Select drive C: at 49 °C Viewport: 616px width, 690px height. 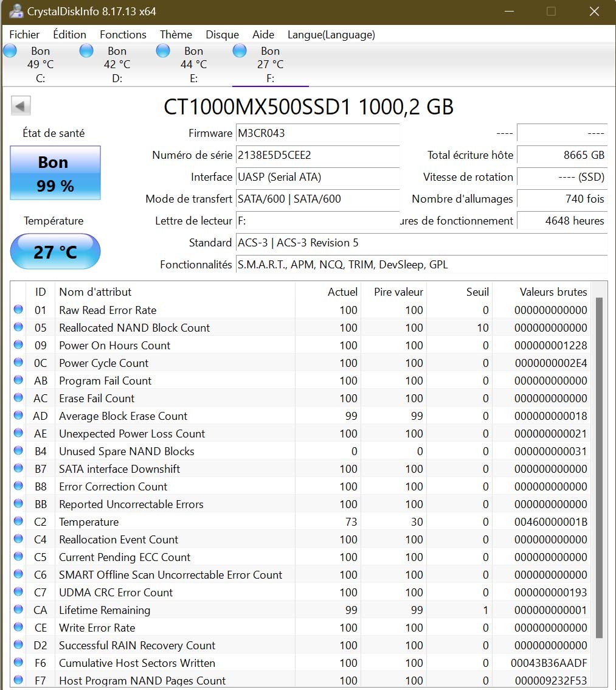tap(40, 64)
